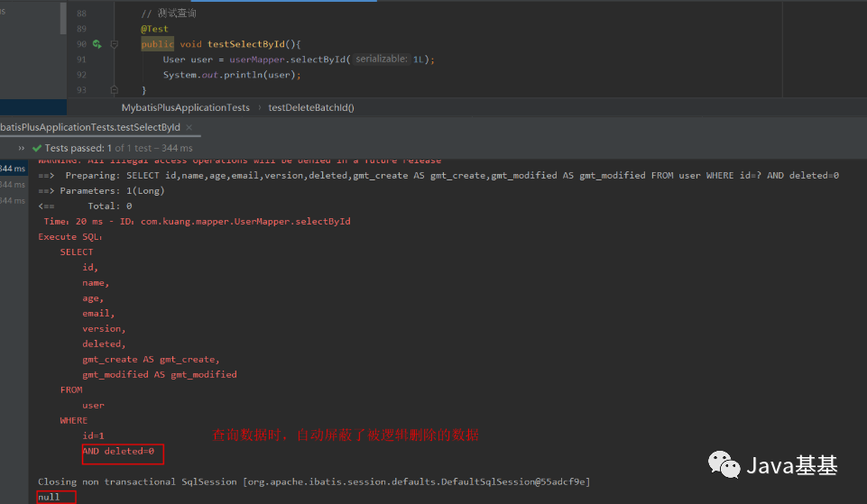This screenshot has width=867, height=504.
Task: Click the run test gutter icon on line 90
Action: click(97, 44)
